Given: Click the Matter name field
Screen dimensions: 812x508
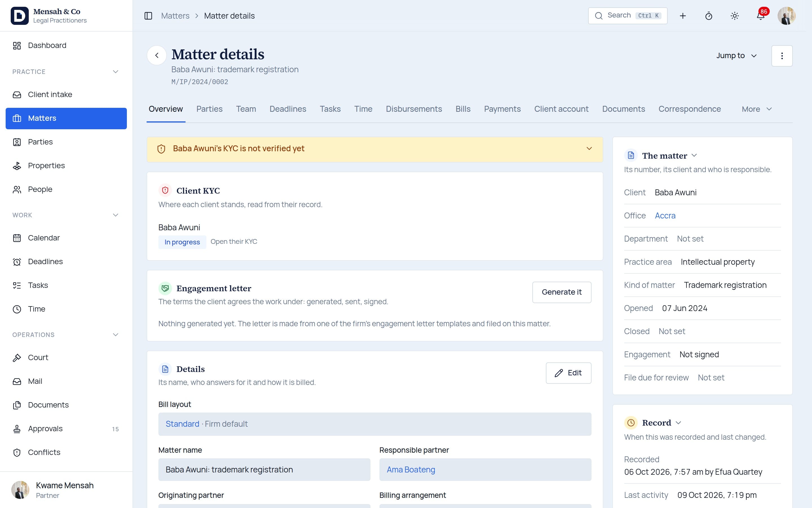Looking at the screenshot, I should pos(264,470).
